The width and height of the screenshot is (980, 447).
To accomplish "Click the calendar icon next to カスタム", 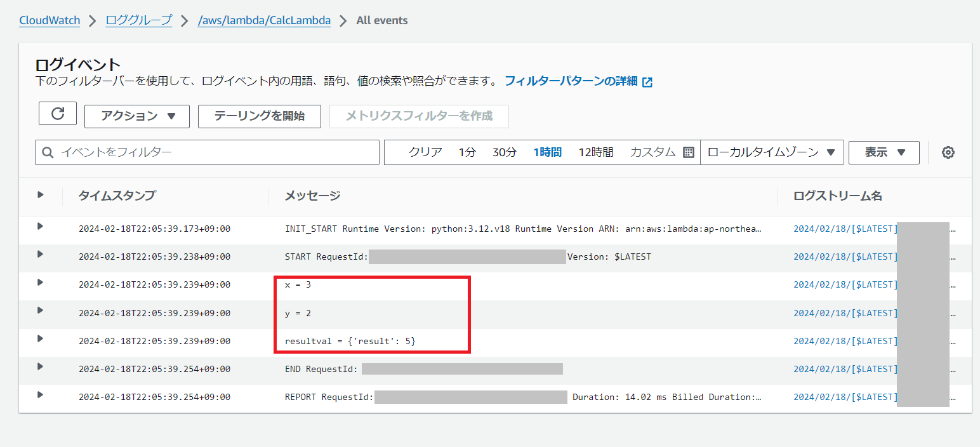I will click(x=688, y=152).
